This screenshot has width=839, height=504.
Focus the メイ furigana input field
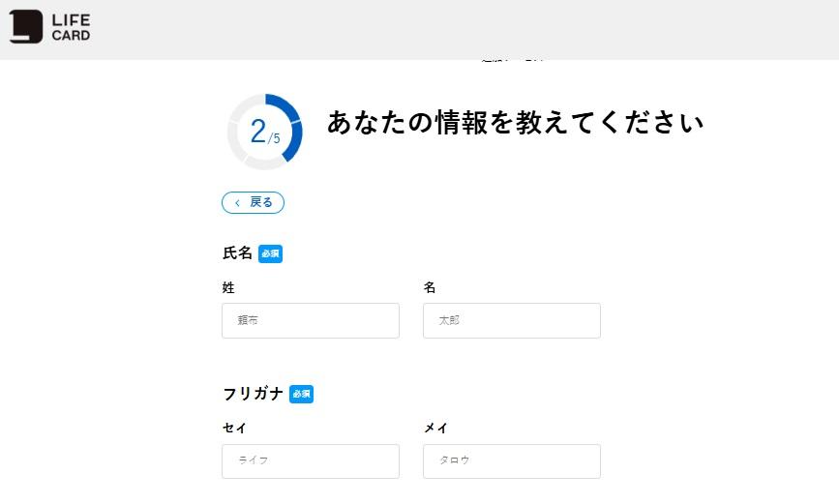(x=511, y=460)
